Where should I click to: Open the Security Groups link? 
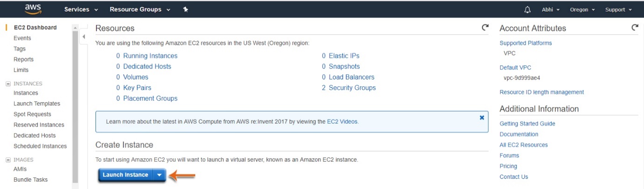[x=352, y=88]
